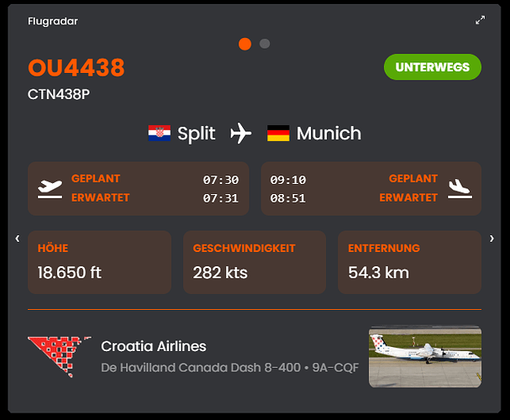Click the arrival landing plane icon
Viewport: 510px width, 420px height.
click(x=459, y=188)
